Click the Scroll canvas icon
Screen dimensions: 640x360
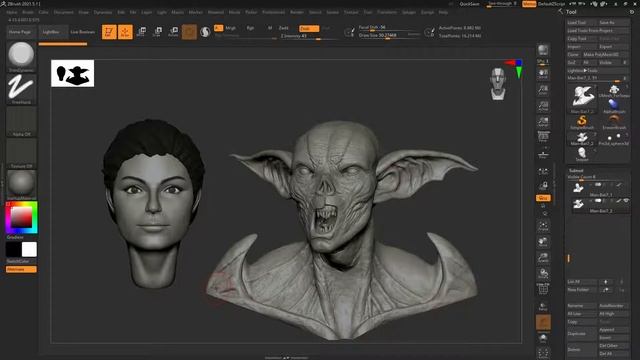coord(543,74)
